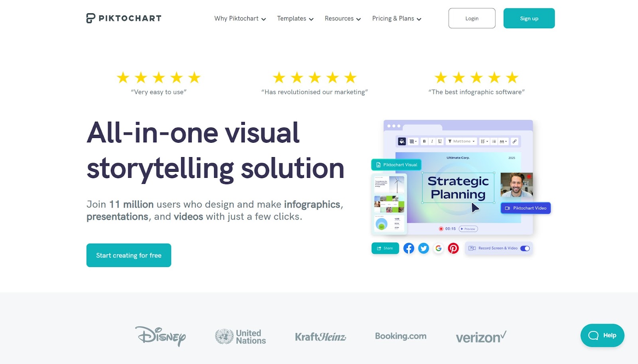Toggle the Record Screen & Video switch
638x364 pixels.
coord(525,248)
